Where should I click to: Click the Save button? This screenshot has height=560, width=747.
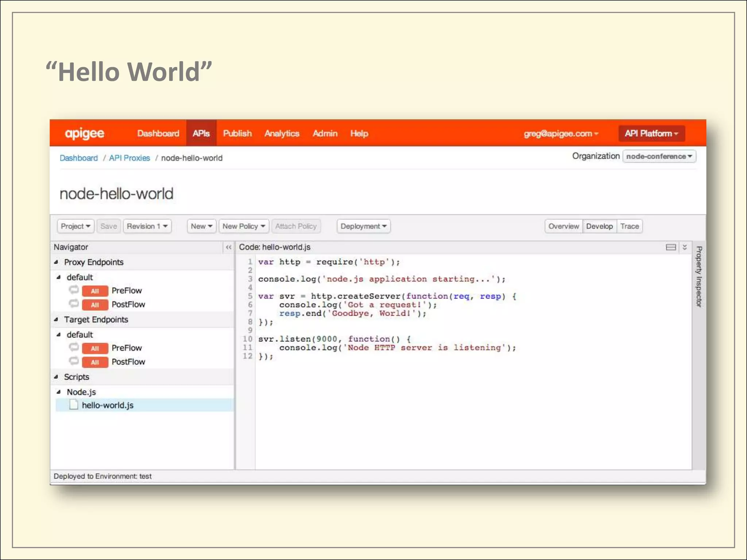pos(109,226)
